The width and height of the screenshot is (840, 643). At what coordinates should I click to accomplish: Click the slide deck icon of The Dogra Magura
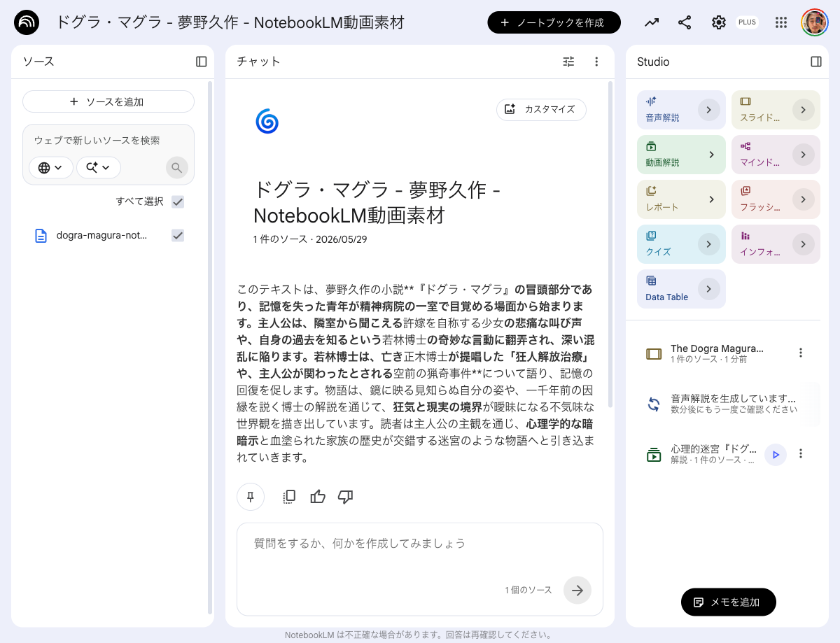pyautogui.click(x=654, y=354)
